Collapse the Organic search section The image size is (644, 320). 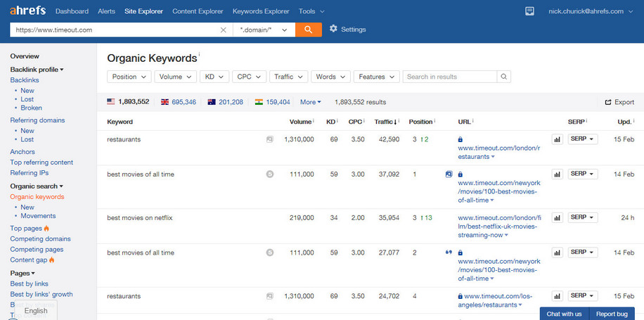[x=37, y=186]
